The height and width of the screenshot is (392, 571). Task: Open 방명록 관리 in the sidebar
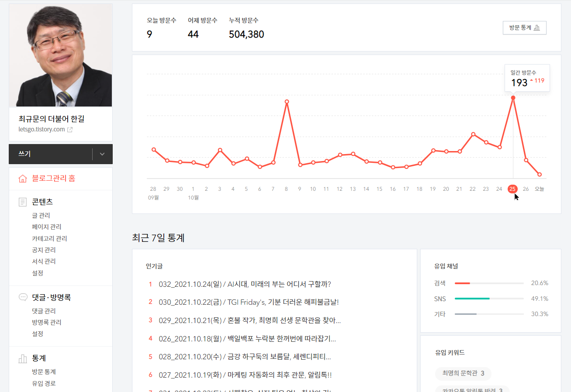point(47,323)
